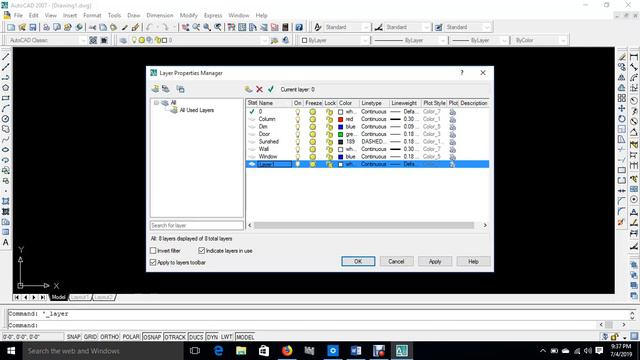Click the Help button in the layer dialog
The width and height of the screenshot is (640, 360).
coord(473,261)
